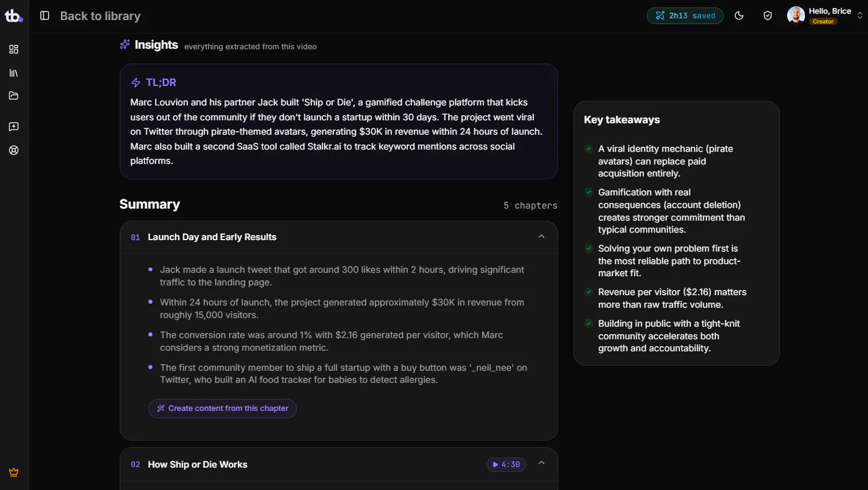Select the Launch Day and Early Results title

tap(212, 237)
